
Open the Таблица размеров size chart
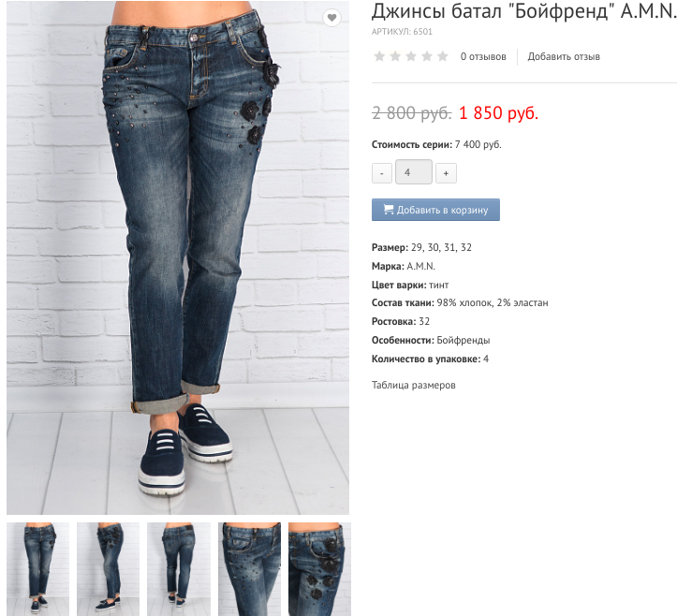coord(414,385)
